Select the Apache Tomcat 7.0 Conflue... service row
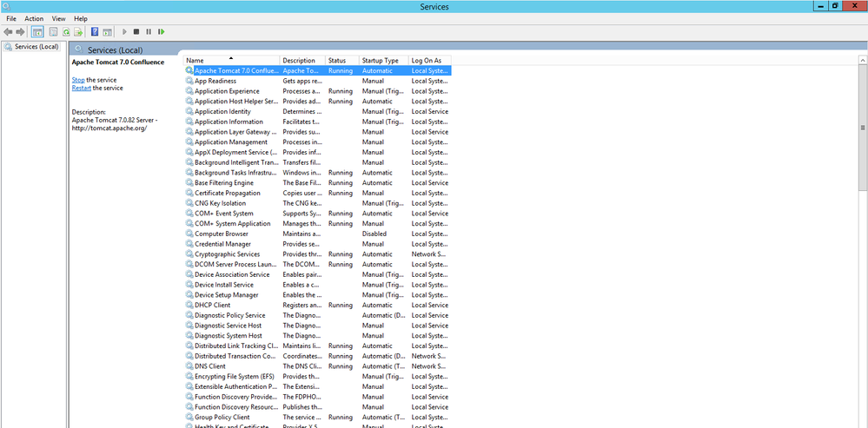This screenshot has width=868, height=428. pos(318,71)
